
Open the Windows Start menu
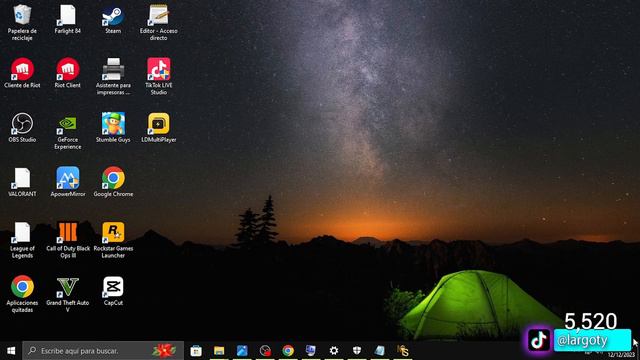tap(11, 351)
